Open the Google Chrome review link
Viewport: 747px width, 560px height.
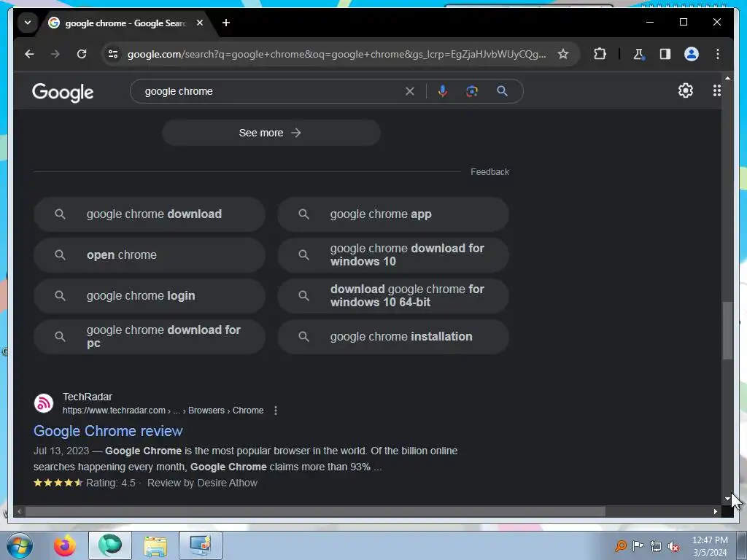click(x=108, y=431)
